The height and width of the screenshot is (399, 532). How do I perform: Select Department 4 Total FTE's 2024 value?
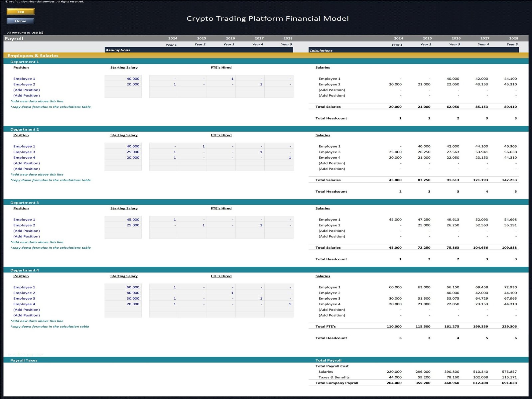[394, 327]
